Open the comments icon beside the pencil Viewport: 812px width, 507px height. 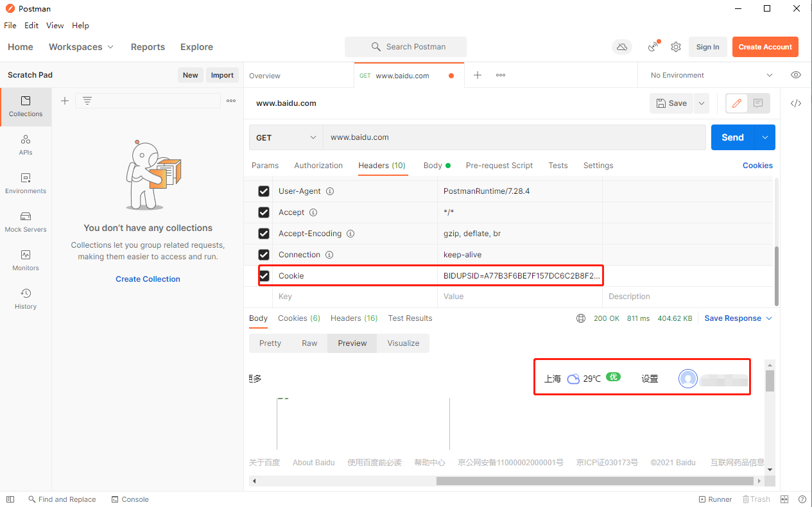pyautogui.click(x=758, y=103)
